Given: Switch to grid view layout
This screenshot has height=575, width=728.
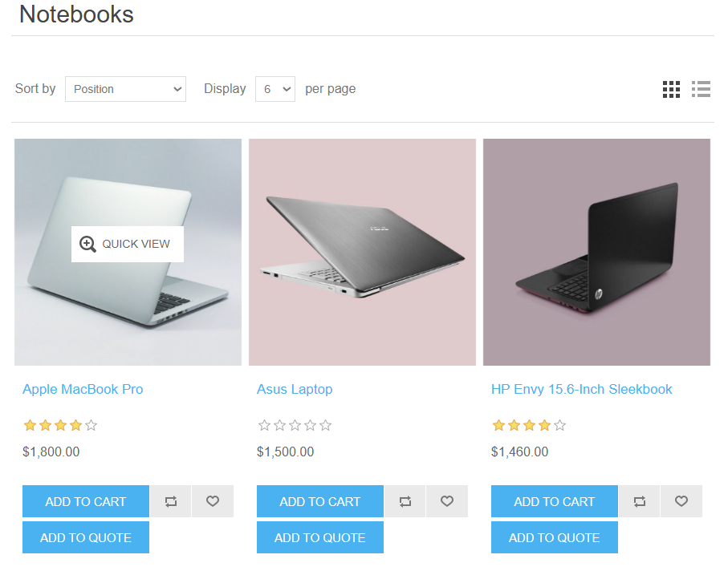Looking at the screenshot, I should coord(671,89).
